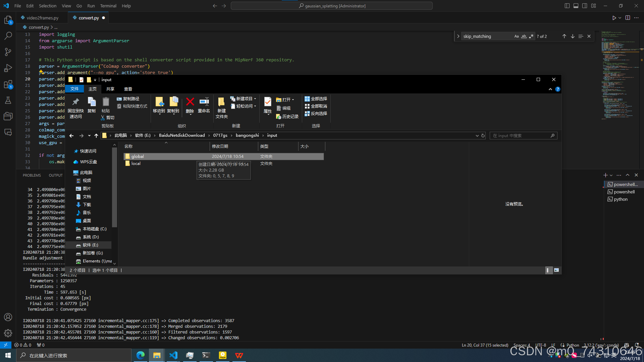
Task: Toggle Match Case in find widget
Action: [517, 36]
